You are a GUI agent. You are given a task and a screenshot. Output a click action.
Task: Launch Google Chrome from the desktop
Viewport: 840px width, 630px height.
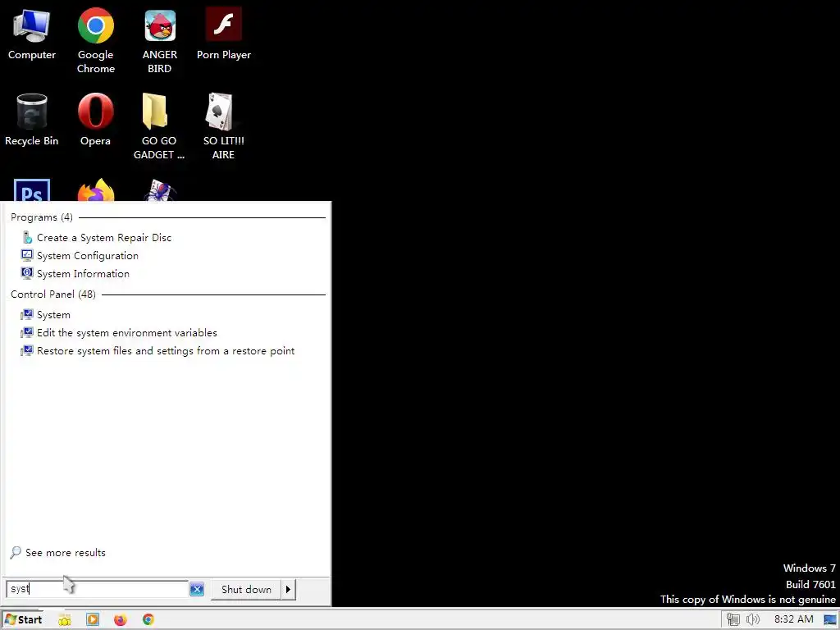point(95,40)
